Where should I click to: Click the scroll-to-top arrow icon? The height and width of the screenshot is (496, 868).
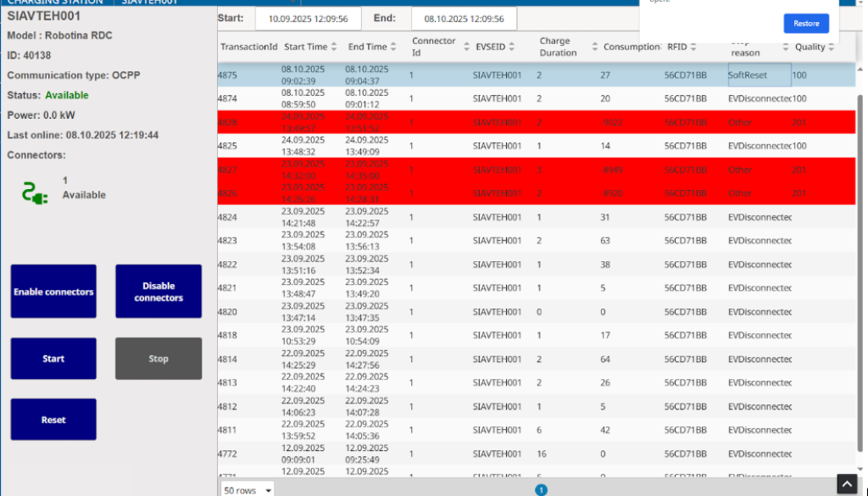point(848,482)
